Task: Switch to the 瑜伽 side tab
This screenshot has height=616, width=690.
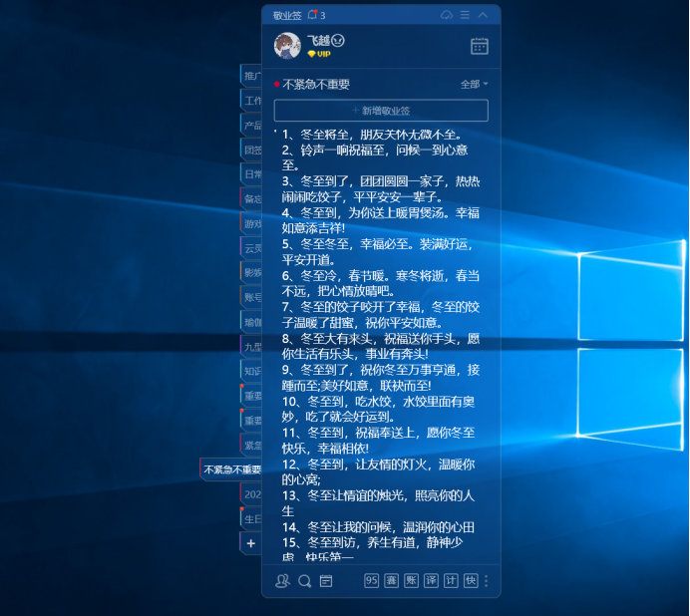Action: [251, 322]
